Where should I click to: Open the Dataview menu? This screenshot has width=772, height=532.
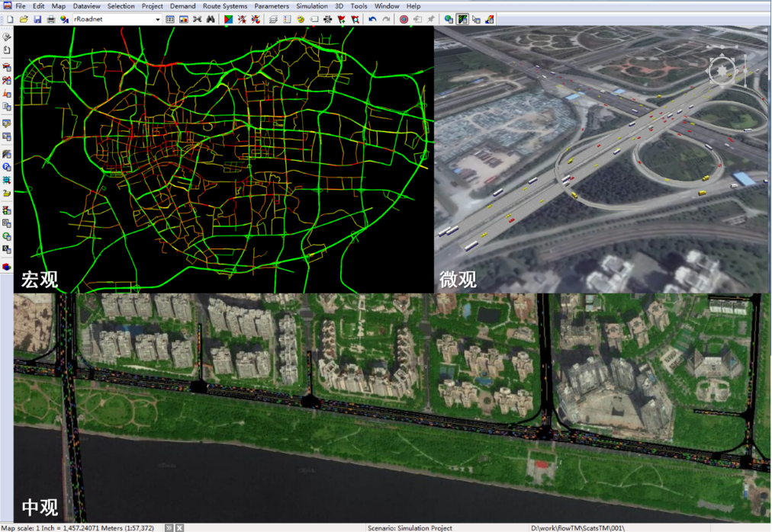(86, 6)
